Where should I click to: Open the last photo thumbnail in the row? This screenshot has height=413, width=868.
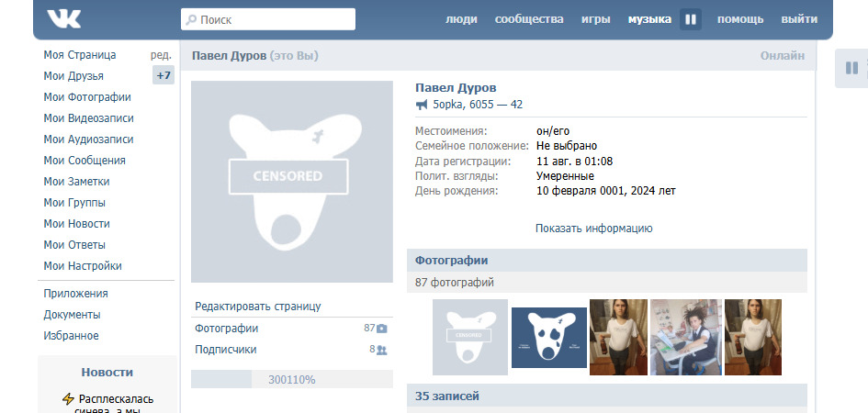point(753,337)
